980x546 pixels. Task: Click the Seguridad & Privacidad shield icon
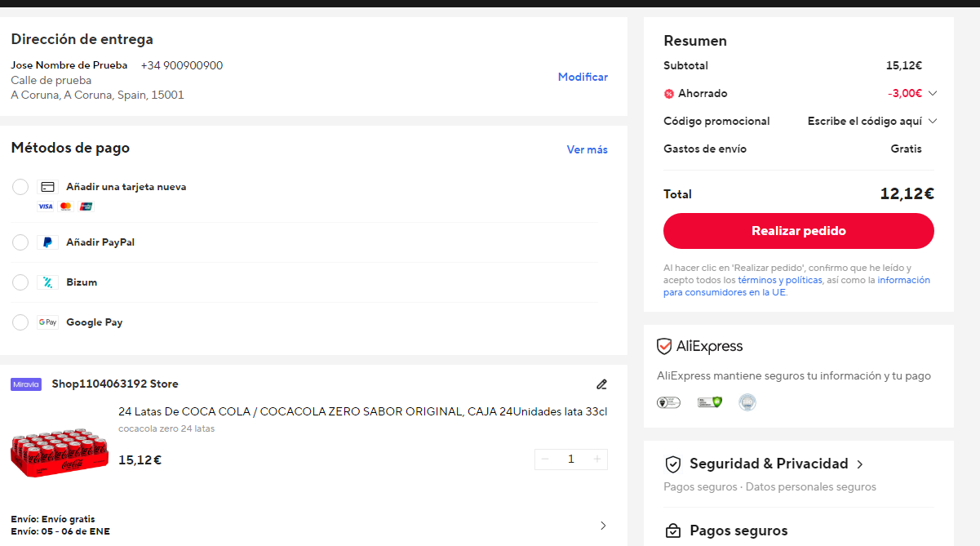coord(672,464)
